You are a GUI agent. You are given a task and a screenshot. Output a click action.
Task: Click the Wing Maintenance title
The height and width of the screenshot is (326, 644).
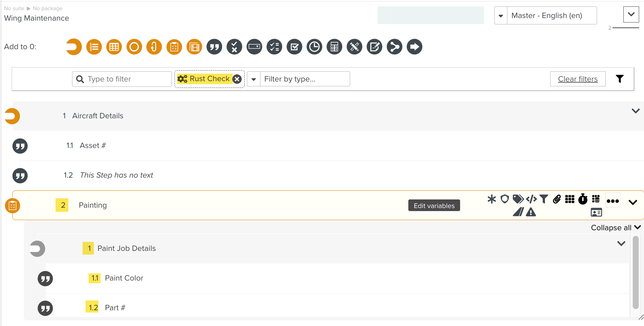36,18
